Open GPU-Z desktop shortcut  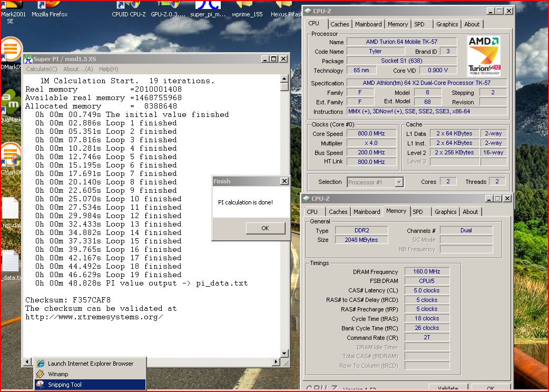coord(168,9)
